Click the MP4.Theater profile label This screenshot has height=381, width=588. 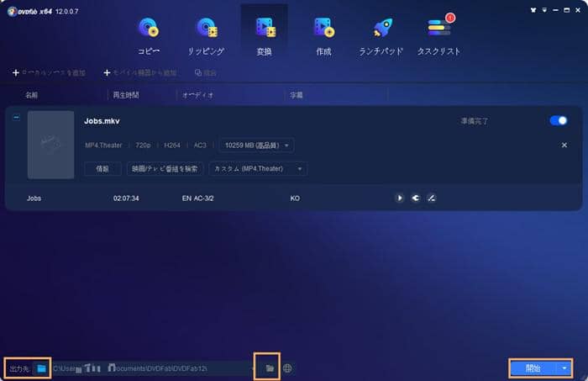[x=103, y=146]
